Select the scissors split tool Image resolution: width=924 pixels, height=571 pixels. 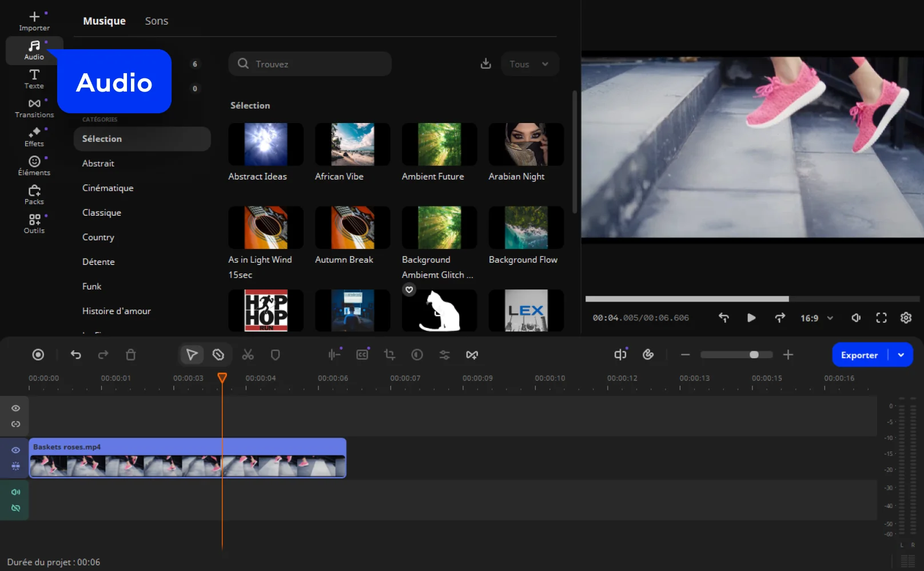(248, 355)
